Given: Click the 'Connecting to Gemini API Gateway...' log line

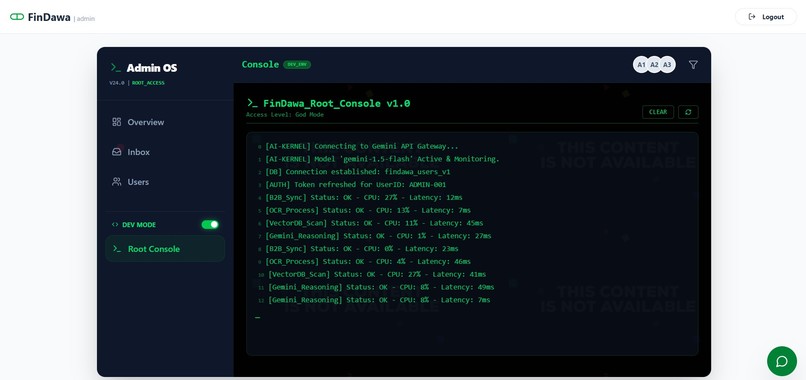Looking at the screenshot, I should (362, 147).
